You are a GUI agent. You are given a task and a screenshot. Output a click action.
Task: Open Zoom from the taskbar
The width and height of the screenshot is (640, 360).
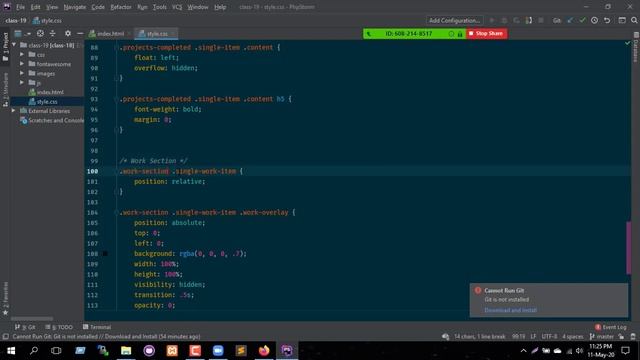pyautogui.click(x=218, y=351)
